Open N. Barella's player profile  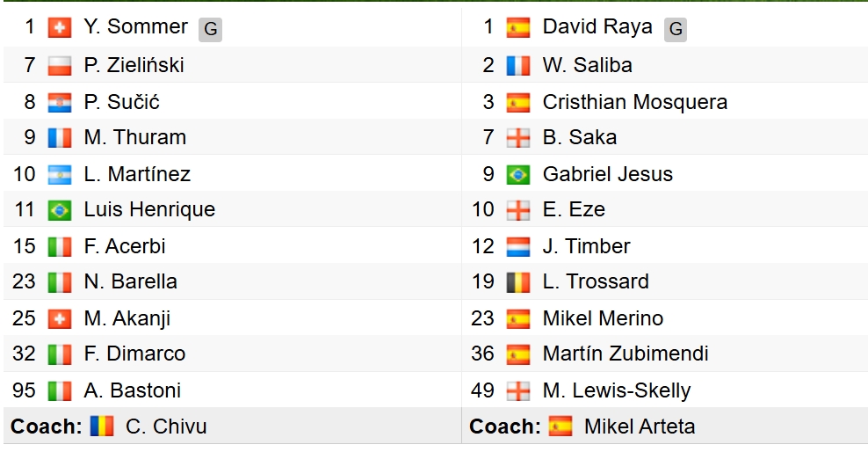click(x=130, y=281)
